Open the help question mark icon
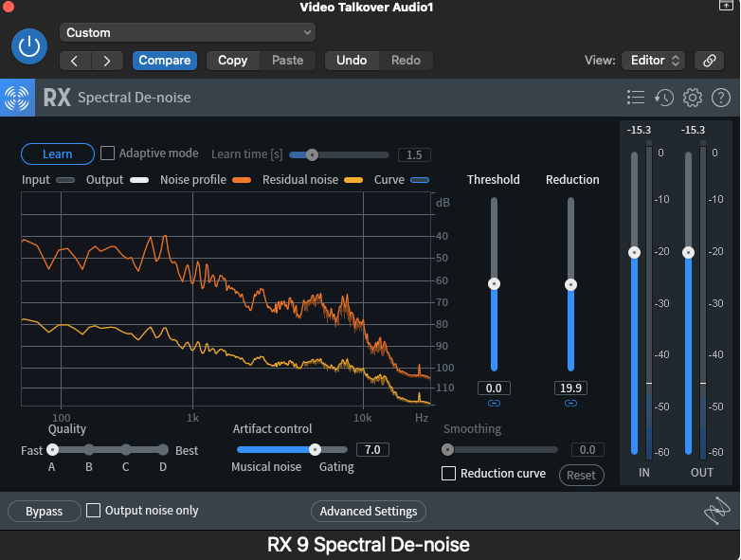This screenshot has height=560, width=741. point(721,98)
